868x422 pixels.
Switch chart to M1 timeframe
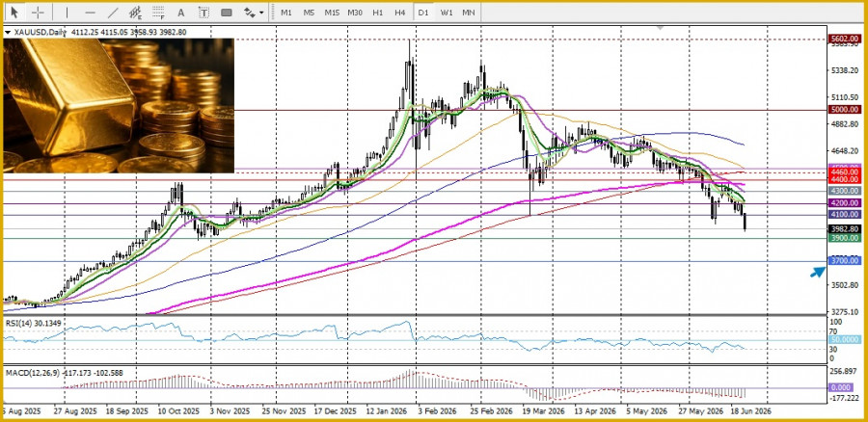tap(286, 13)
